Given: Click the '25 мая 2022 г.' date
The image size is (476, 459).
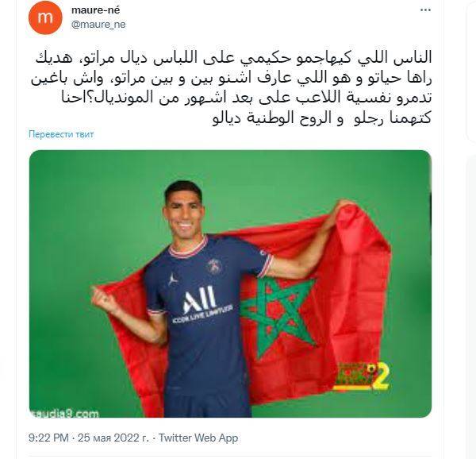Looking at the screenshot, I should point(113,438).
